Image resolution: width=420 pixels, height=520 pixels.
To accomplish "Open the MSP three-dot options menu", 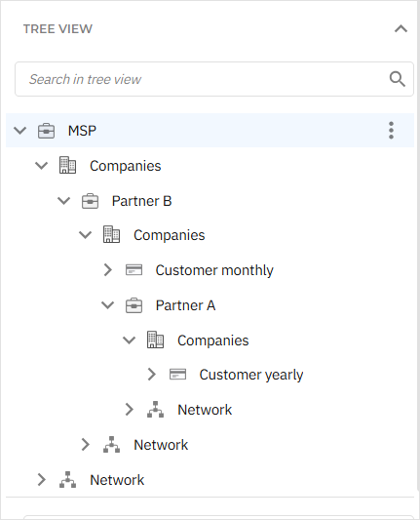I will [x=391, y=131].
